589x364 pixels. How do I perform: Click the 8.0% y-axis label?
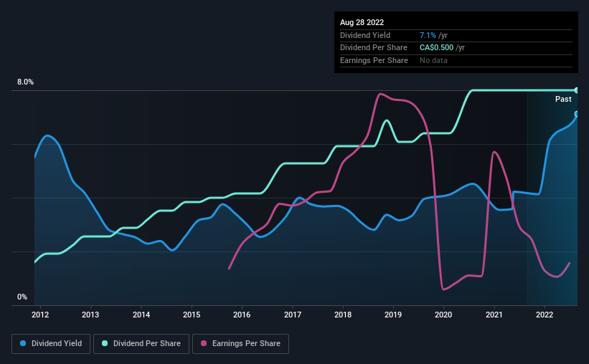click(26, 82)
